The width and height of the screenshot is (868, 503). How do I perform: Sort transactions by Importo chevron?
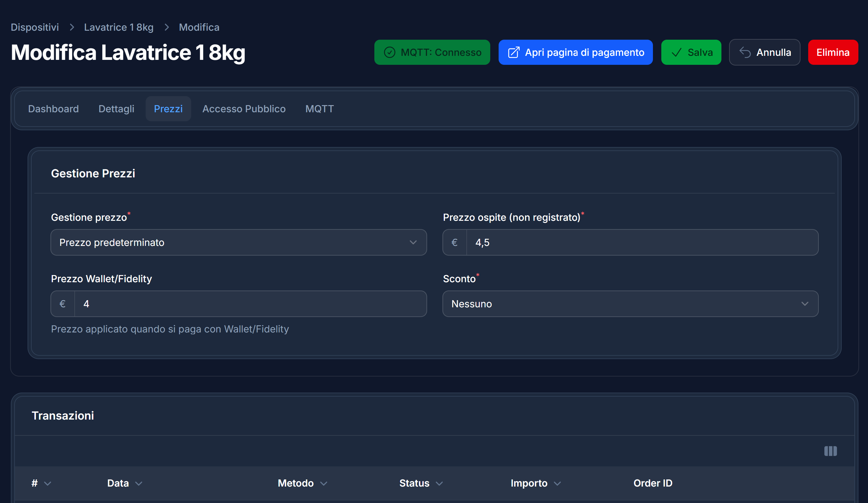[x=557, y=483]
